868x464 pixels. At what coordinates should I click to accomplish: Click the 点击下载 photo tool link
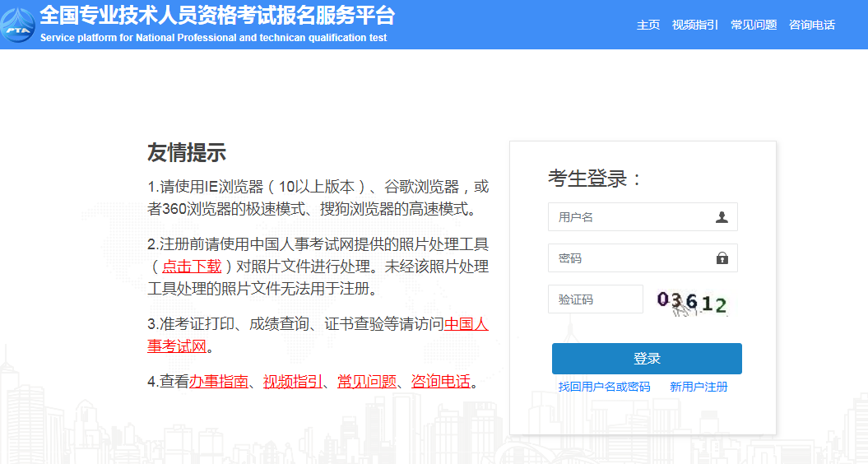(192, 266)
